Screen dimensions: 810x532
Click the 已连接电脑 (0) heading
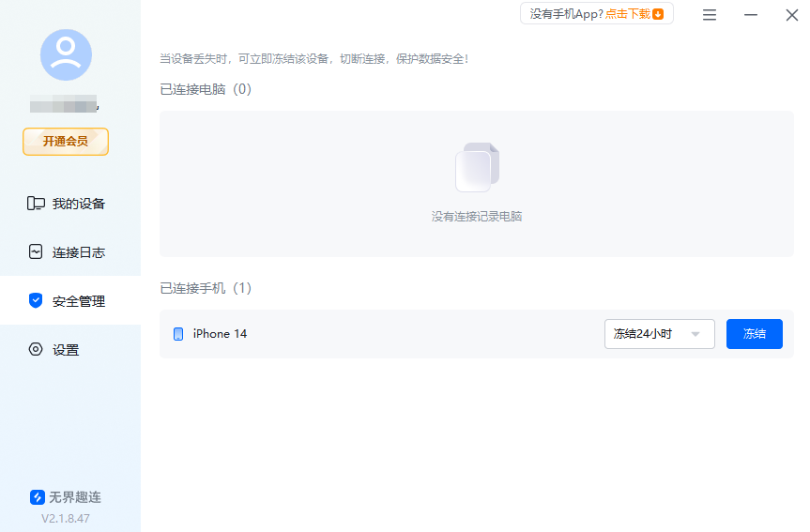click(x=206, y=89)
